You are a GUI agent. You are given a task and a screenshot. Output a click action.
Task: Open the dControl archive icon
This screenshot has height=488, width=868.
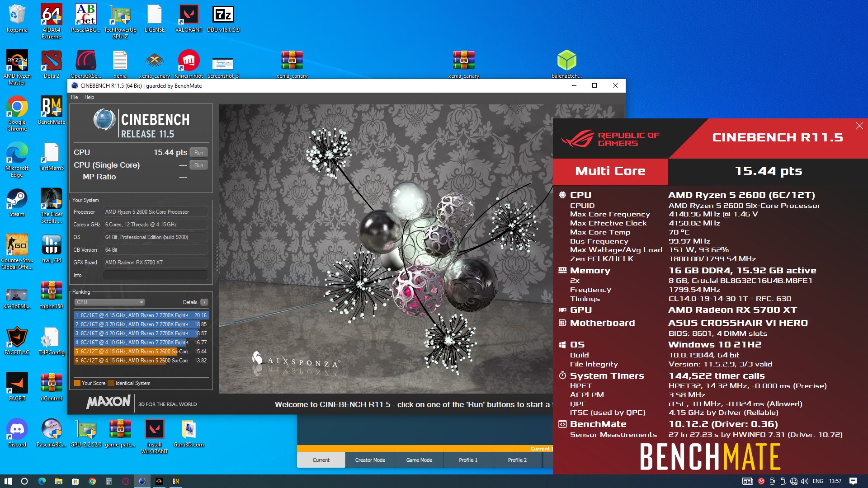pos(51,387)
